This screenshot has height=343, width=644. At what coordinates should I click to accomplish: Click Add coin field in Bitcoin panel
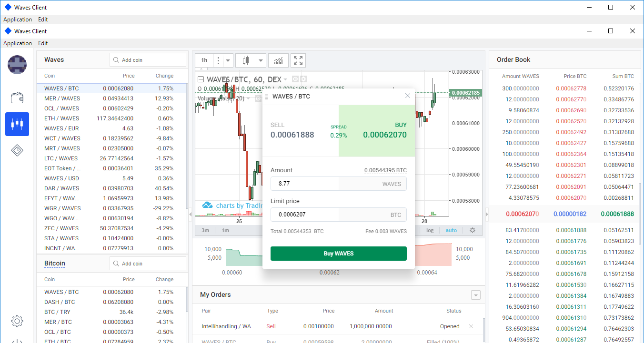(148, 264)
